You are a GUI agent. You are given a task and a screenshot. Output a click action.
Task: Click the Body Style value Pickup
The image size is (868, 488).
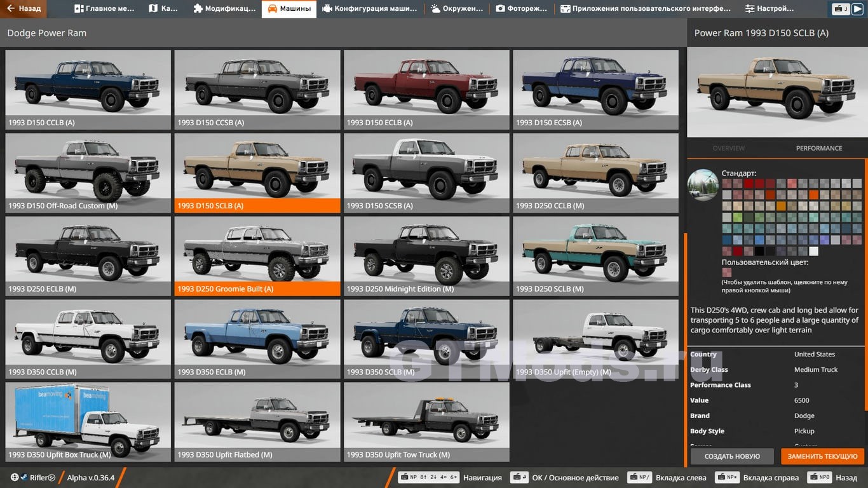(x=804, y=431)
